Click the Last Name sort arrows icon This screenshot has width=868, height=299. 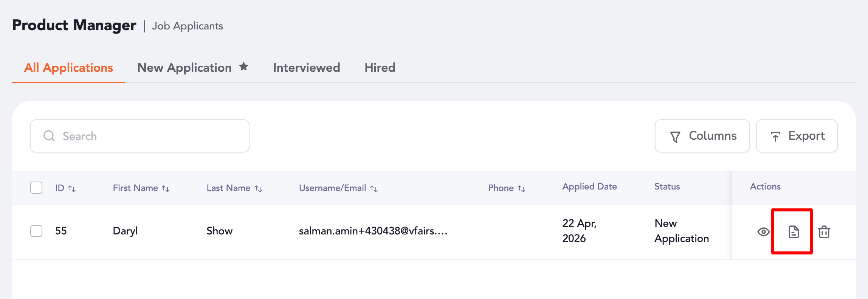258,188
